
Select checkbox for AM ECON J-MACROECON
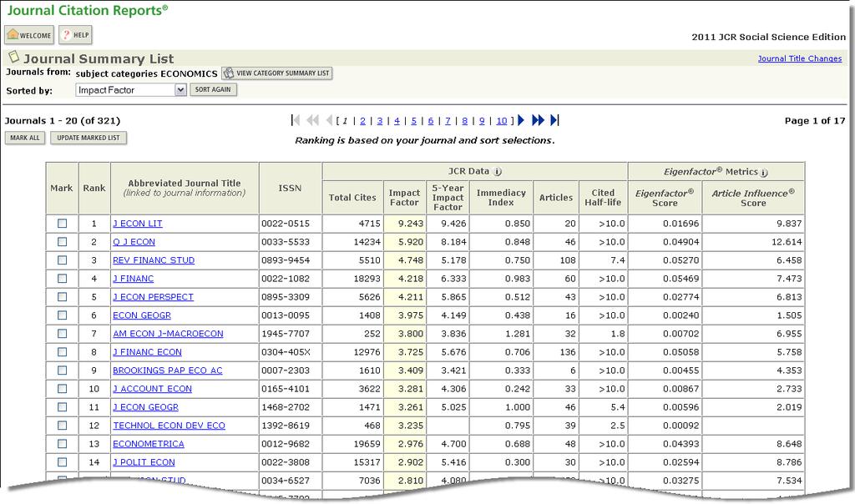click(62, 334)
